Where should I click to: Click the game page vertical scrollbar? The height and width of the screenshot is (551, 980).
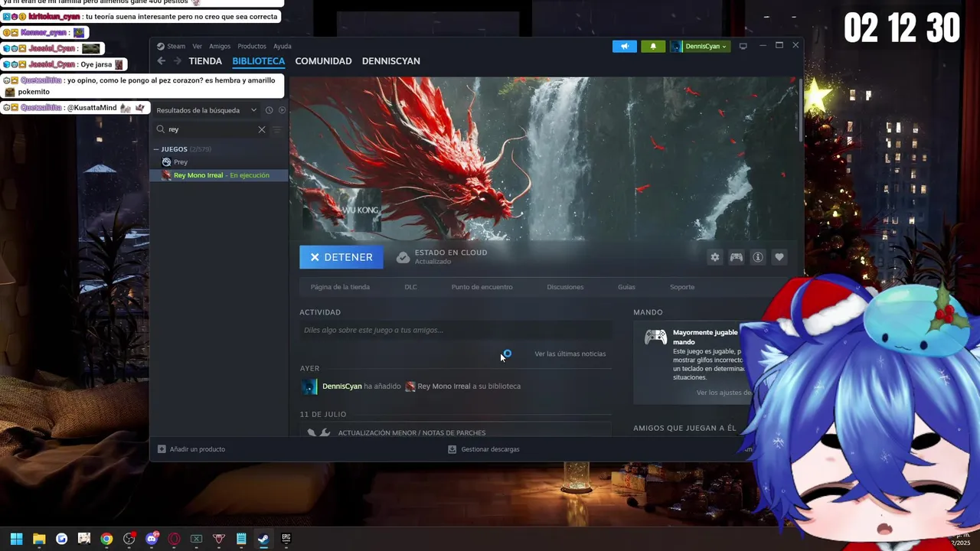tap(802, 109)
